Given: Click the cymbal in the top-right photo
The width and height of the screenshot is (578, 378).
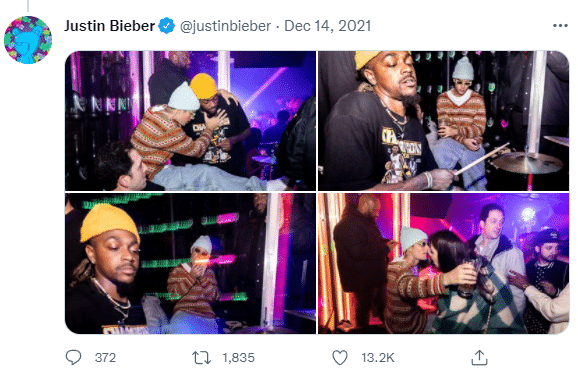Looking at the screenshot, I should (x=527, y=162).
